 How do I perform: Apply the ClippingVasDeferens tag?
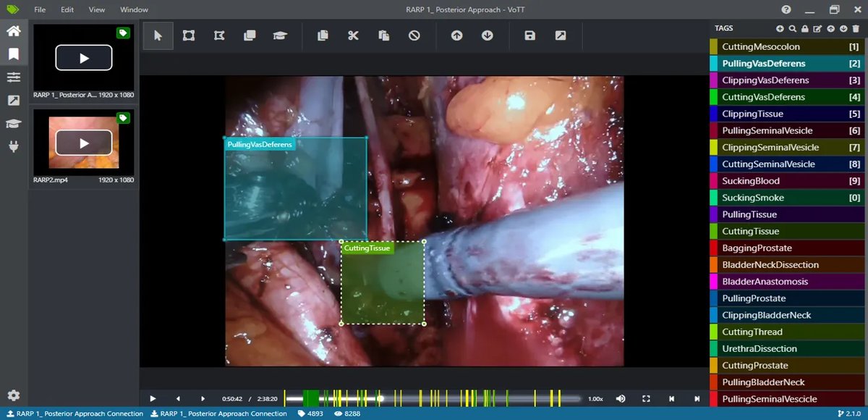pos(786,80)
